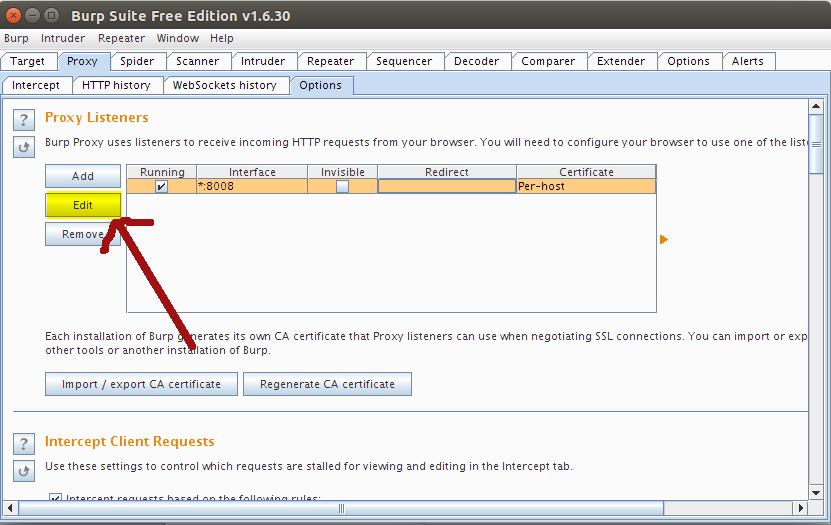Switch to the Repeater tab
The width and height of the screenshot is (831, 525).
coord(330,61)
